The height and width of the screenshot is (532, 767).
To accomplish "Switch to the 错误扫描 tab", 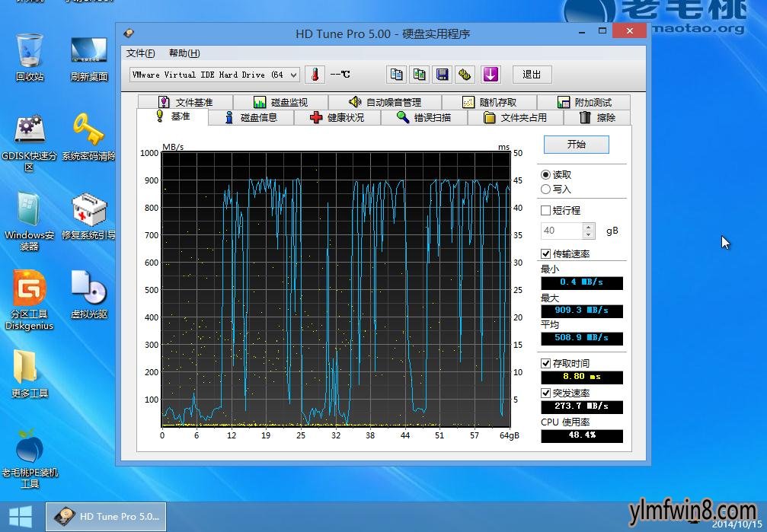I will 423,117.
